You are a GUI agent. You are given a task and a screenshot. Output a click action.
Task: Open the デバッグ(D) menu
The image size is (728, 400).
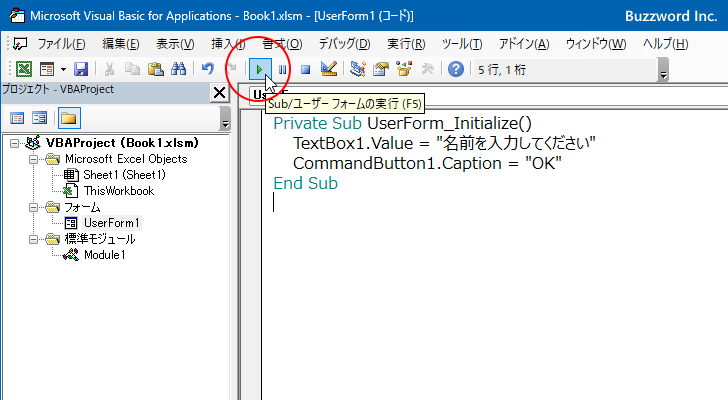pyautogui.click(x=344, y=44)
